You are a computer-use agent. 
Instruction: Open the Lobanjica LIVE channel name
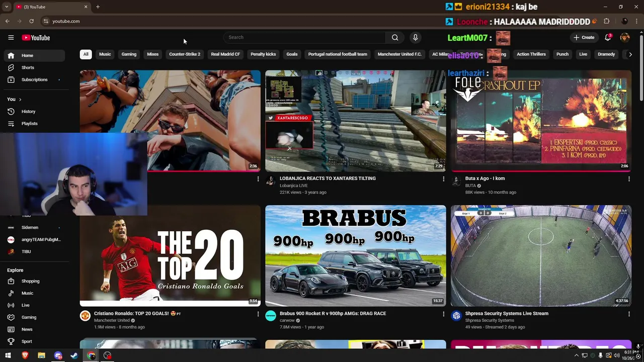point(293,186)
